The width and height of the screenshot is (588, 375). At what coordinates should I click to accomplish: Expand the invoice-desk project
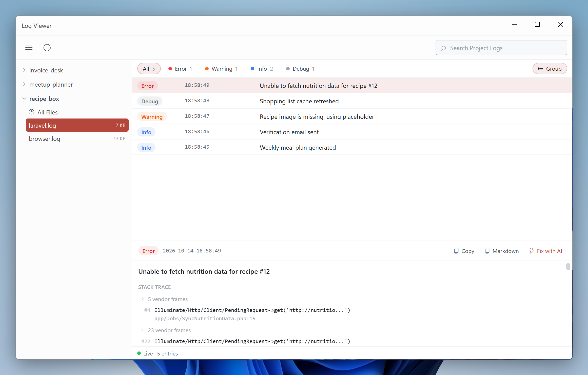point(24,70)
